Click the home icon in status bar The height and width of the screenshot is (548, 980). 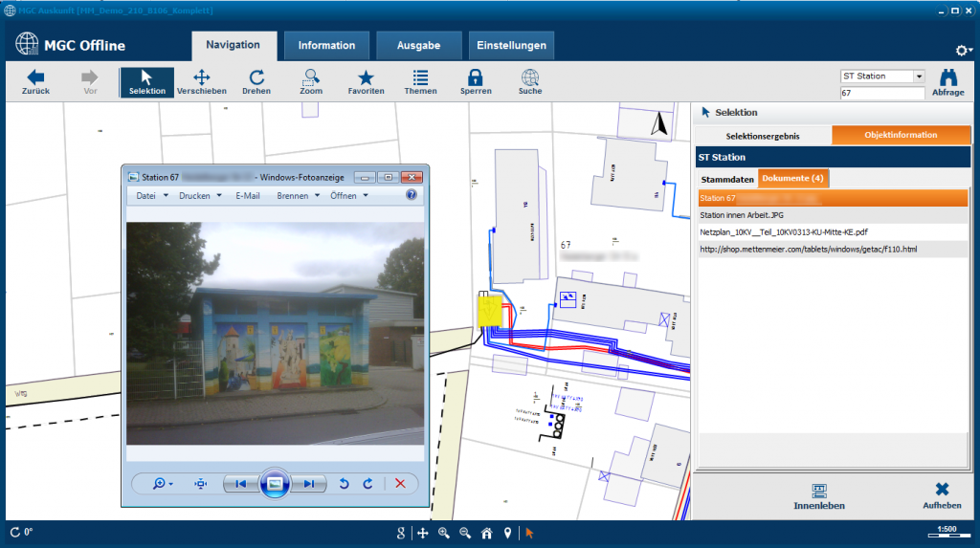click(486, 533)
